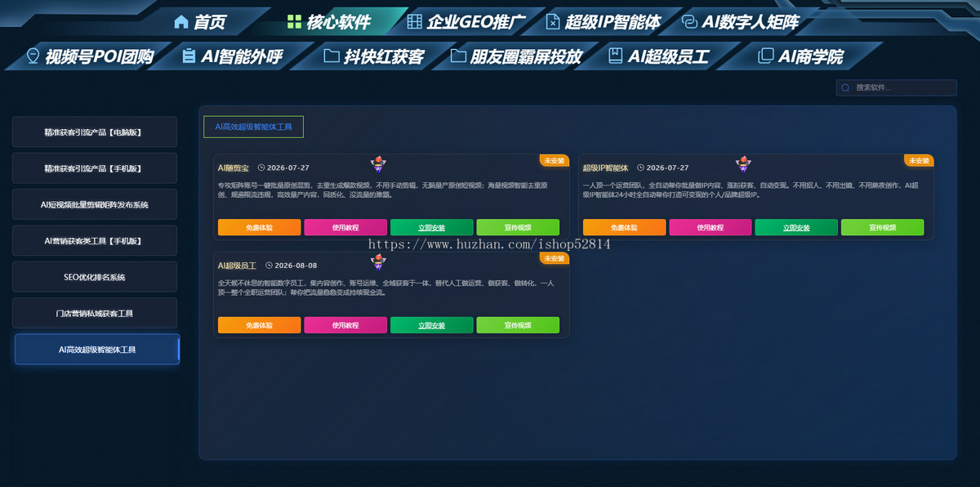Click clock icon on 超级IP智能体 card
Screen dimensions: 980x487
pos(641,168)
